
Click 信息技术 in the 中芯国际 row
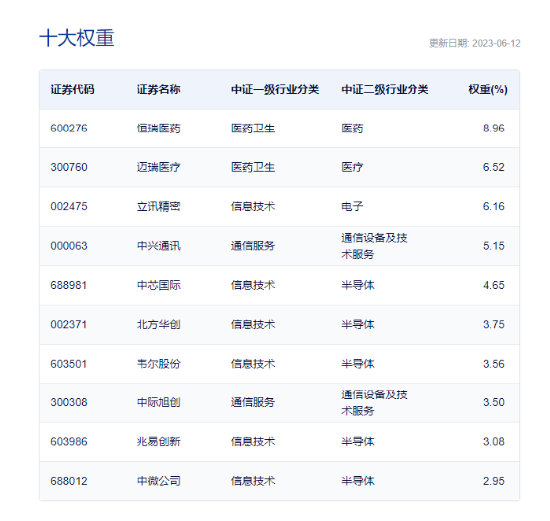click(253, 285)
